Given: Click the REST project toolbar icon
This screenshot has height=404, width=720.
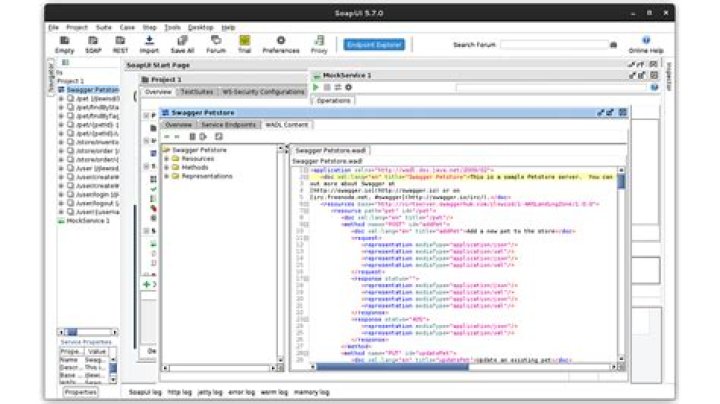Looking at the screenshot, I should (x=121, y=43).
